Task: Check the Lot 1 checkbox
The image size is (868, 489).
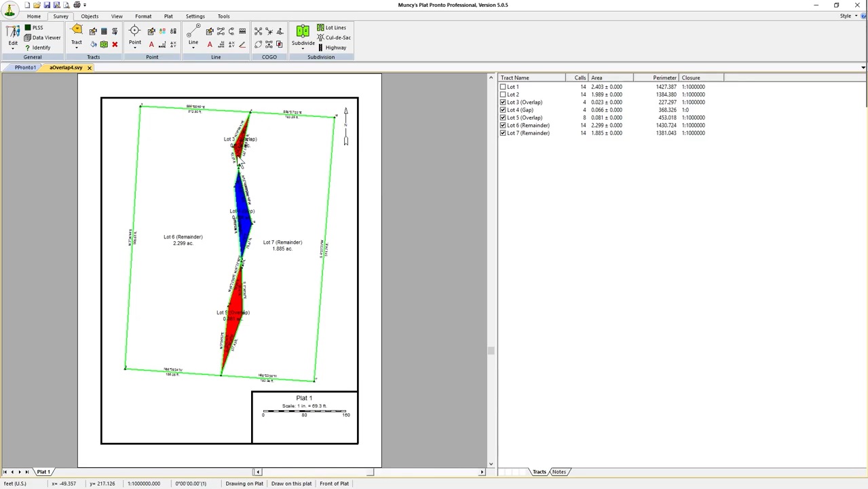Action: (503, 87)
